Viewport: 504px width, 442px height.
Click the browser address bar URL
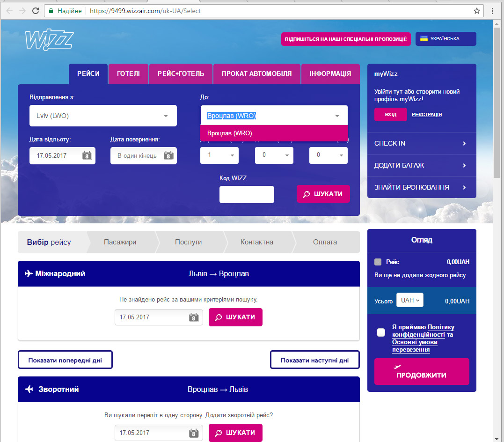tap(145, 11)
